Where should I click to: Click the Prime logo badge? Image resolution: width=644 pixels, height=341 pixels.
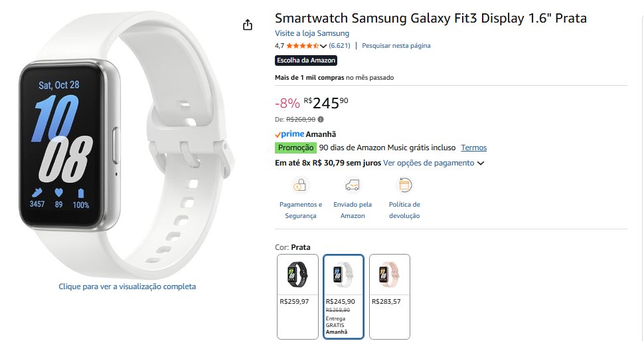(288, 134)
